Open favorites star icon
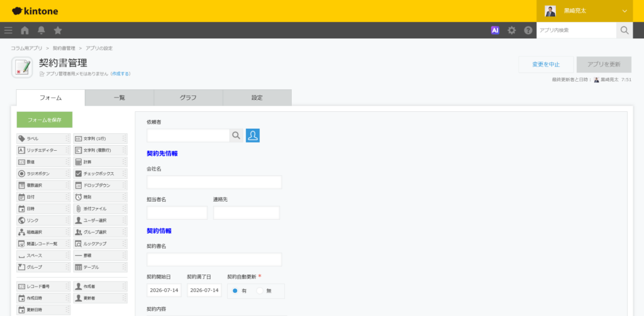 click(58, 30)
